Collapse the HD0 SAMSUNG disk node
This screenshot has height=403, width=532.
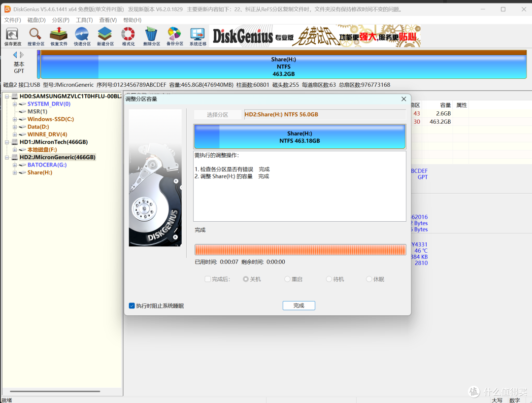click(7, 97)
